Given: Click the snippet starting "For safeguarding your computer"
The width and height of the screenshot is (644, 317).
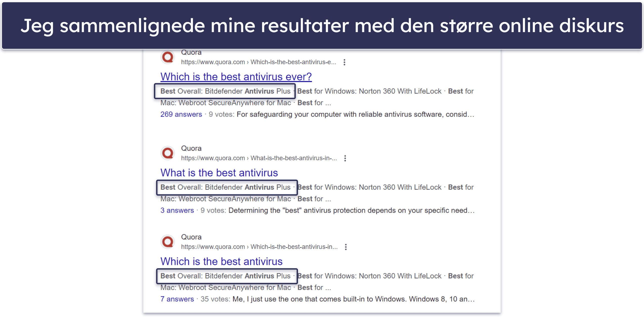Looking at the screenshot, I should (355, 114).
